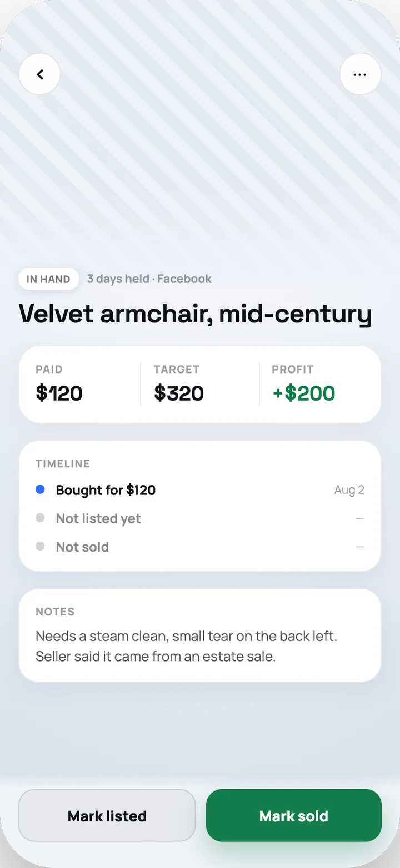
Task: Select the IN HAND status badge
Action: coord(48,279)
